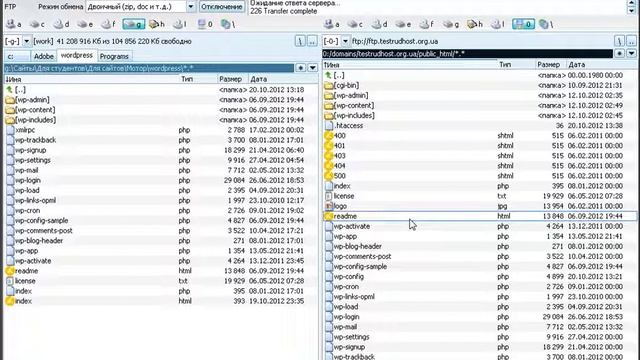640x360 pixels.
Task: Select [wp-admin] folder in left panel
Action: (x=161, y=100)
